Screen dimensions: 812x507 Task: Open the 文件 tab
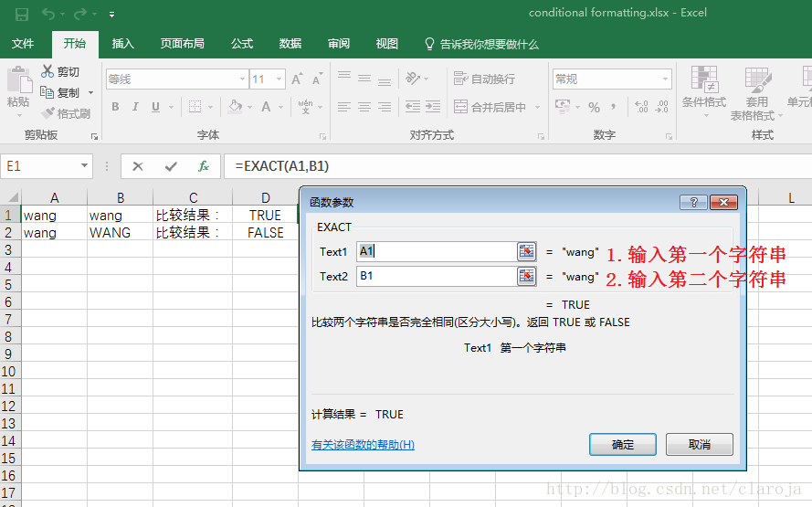pos(23,44)
